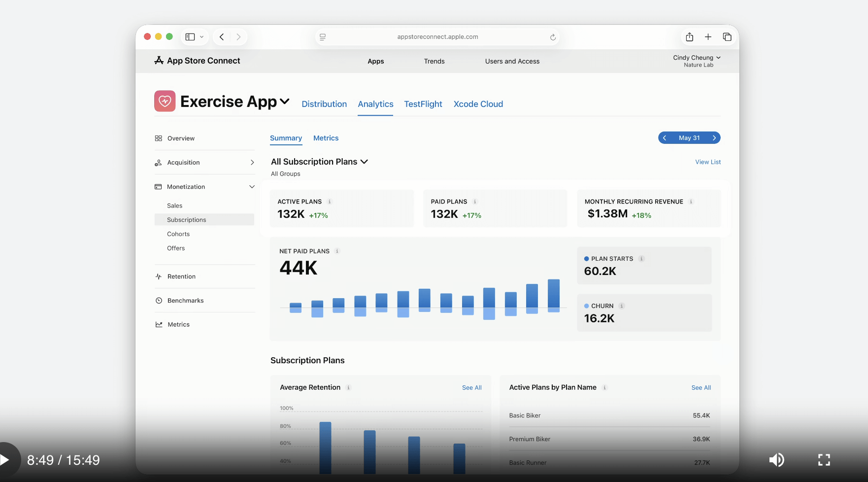Open the Apps menu

click(x=376, y=61)
